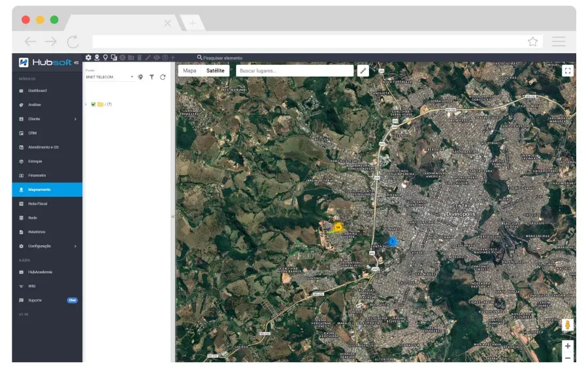Open the filter funnel icon
Viewport: 588px width, 368px height.
tap(152, 77)
